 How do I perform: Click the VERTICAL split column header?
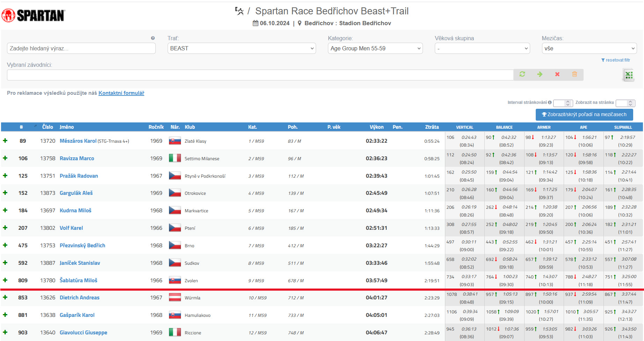[464, 127]
